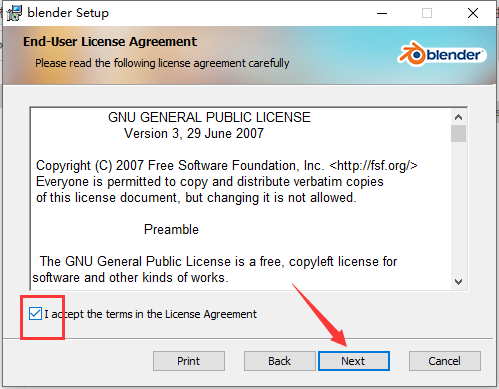Click the Print button

pos(189,361)
